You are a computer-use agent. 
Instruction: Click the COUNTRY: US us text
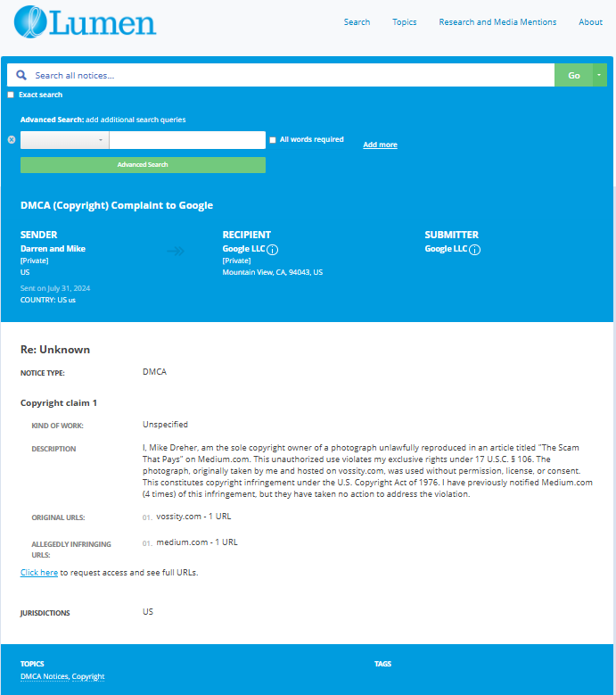48,300
